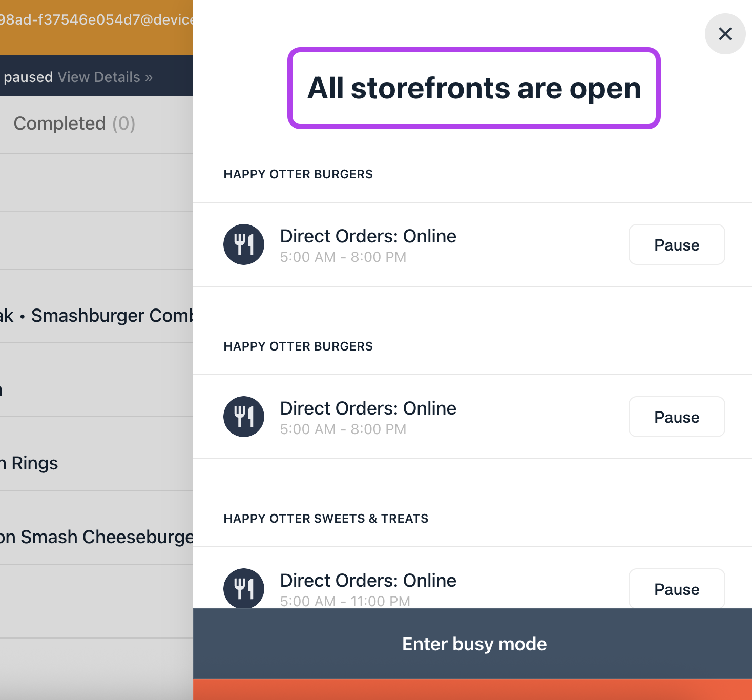The width and height of the screenshot is (752, 700).
Task: Click the orange device email banner
Action: pyautogui.click(x=96, y=20)
